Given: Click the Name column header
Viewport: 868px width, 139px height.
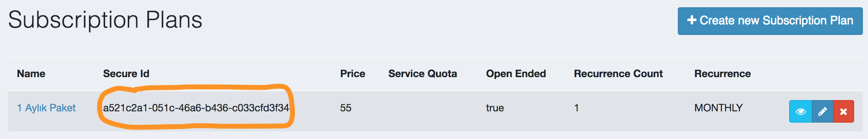Looking at the screenshot, I should tap(31, 74).
